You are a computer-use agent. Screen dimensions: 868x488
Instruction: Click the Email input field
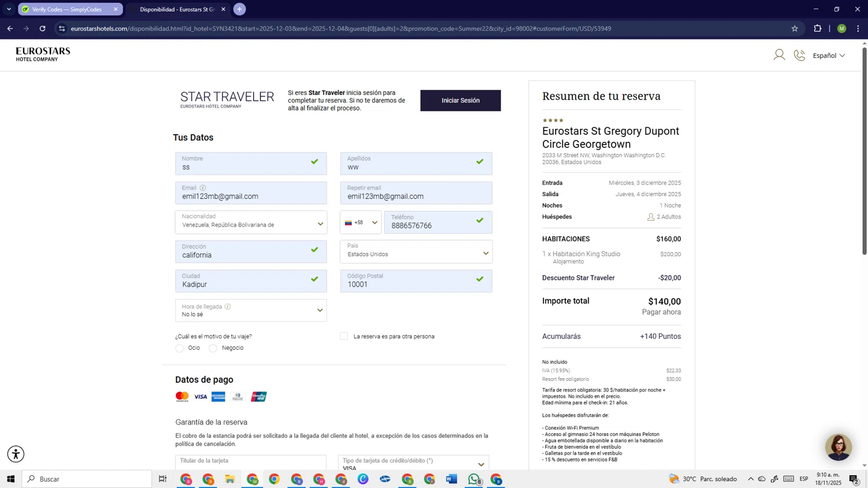[x=251, y=193]
